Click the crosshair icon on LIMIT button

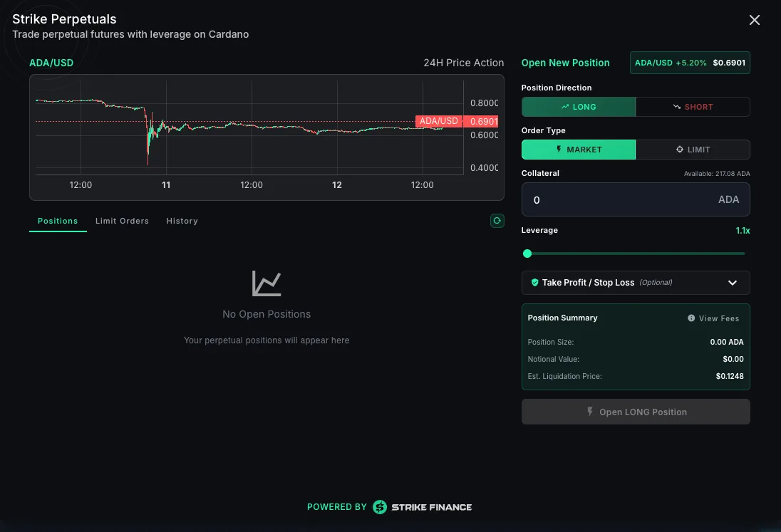(x=679, y=150)
